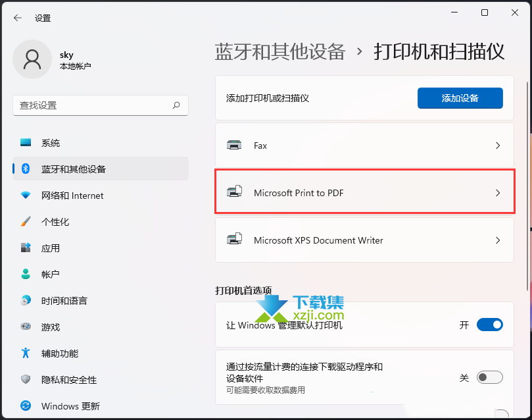Viewport: 532px width, 420px height.
Task: Click the Gaming controller icon
Action: click(x=26, y=327)
